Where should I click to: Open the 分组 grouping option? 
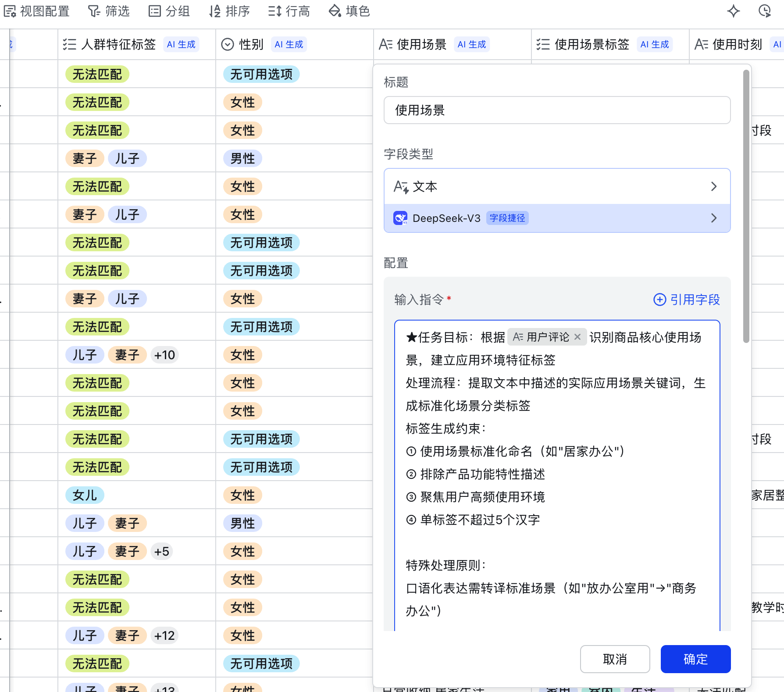(169, 11)
